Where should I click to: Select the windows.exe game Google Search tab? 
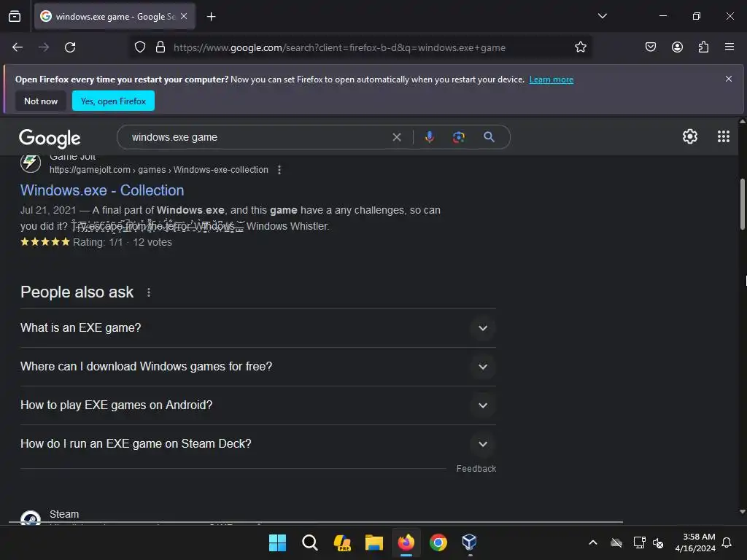[x=115, y=16]
